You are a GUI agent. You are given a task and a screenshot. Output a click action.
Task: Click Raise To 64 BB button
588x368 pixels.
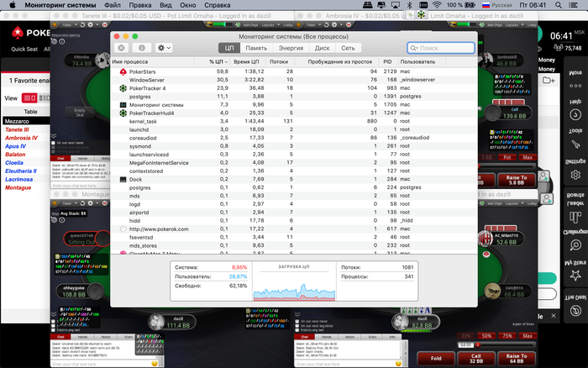click(x=517, y=358)
